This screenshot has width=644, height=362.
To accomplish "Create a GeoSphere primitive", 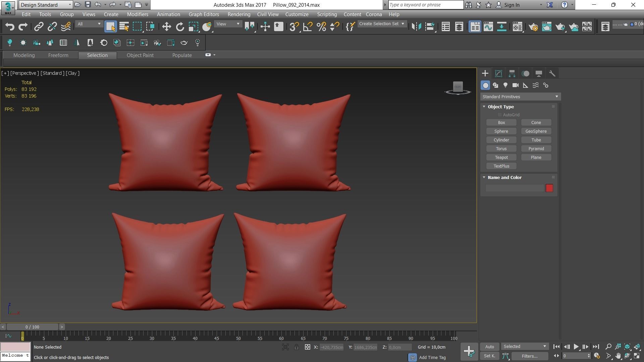I will tap(536, 131).
